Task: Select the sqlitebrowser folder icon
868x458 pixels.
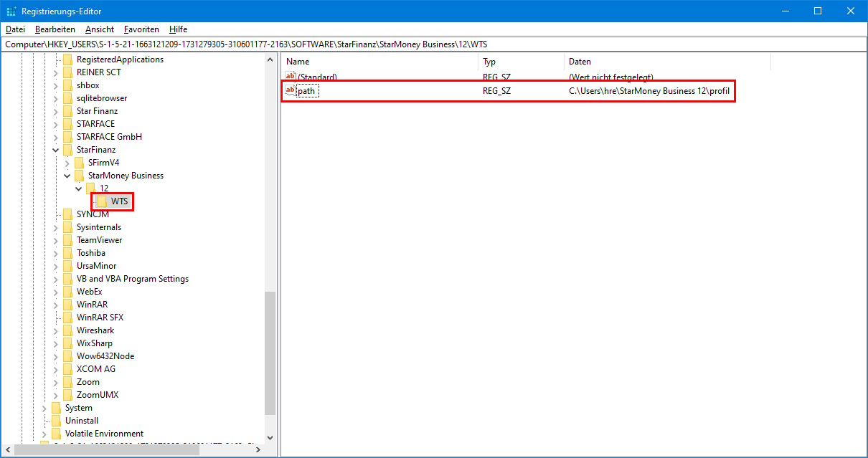Action: pyautogui.click(x=68, y=98)
